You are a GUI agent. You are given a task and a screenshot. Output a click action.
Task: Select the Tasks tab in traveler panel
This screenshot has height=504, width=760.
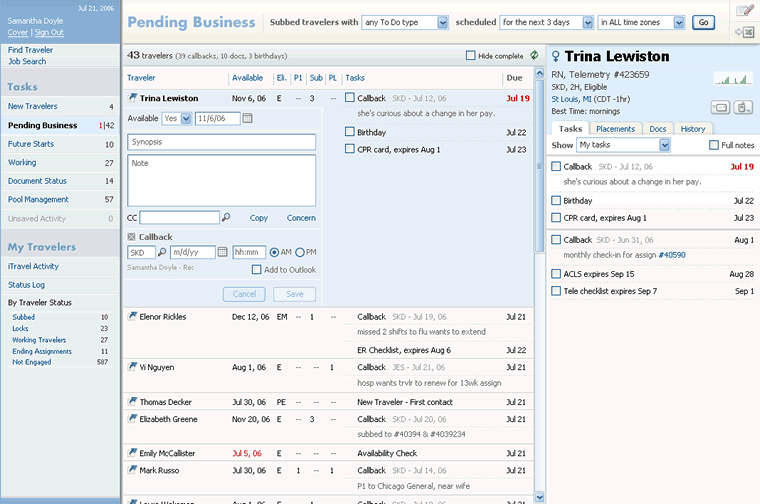click(570, 129)
